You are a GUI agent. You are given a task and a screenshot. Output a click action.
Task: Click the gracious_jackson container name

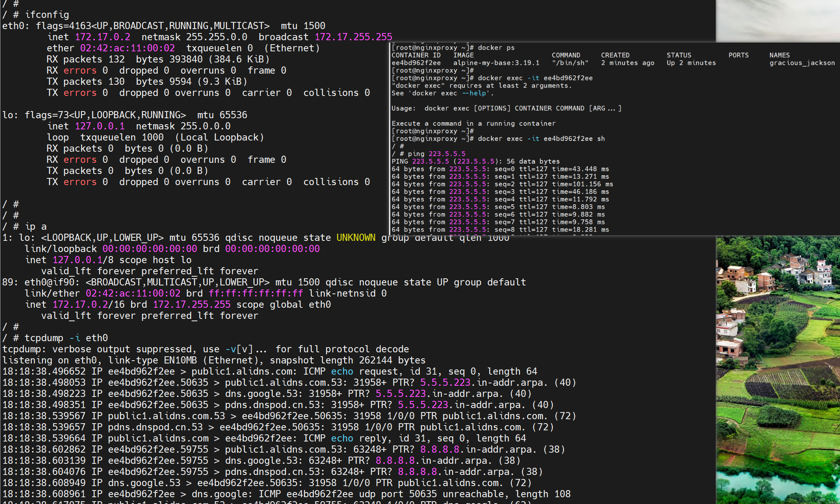[802, 63]
